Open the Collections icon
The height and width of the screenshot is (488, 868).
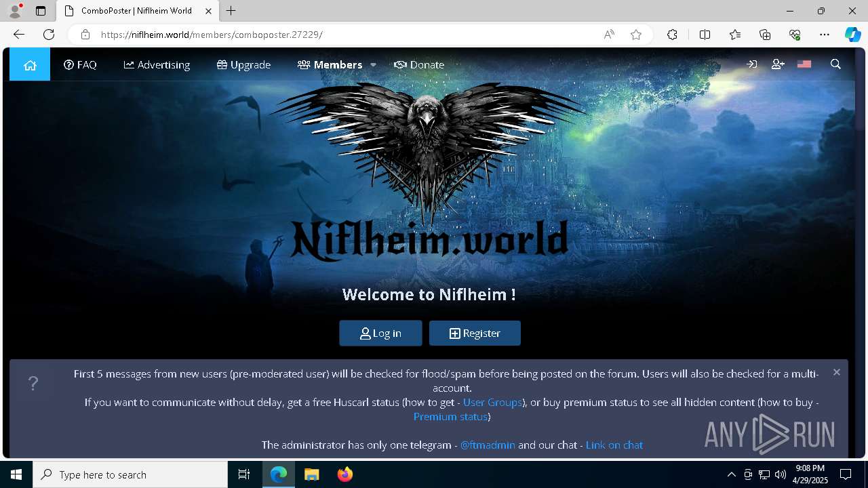click(765, 35)
